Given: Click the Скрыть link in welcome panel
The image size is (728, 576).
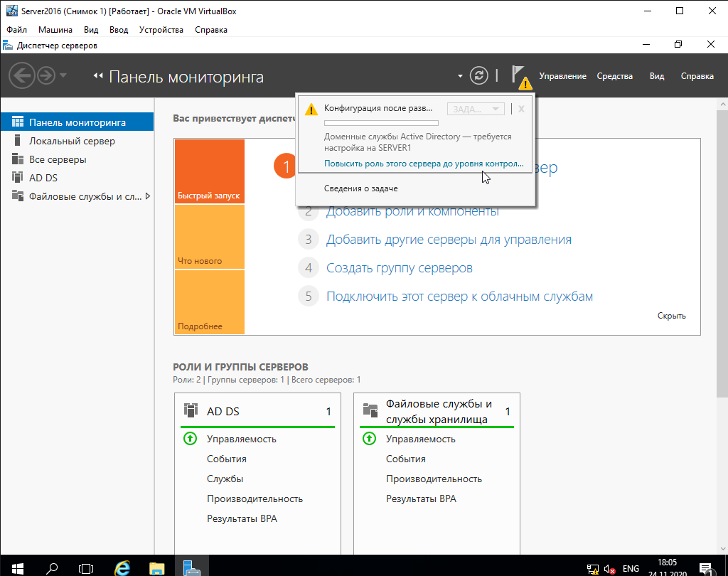Looking at the screenshot, I should tap(671, 316).
